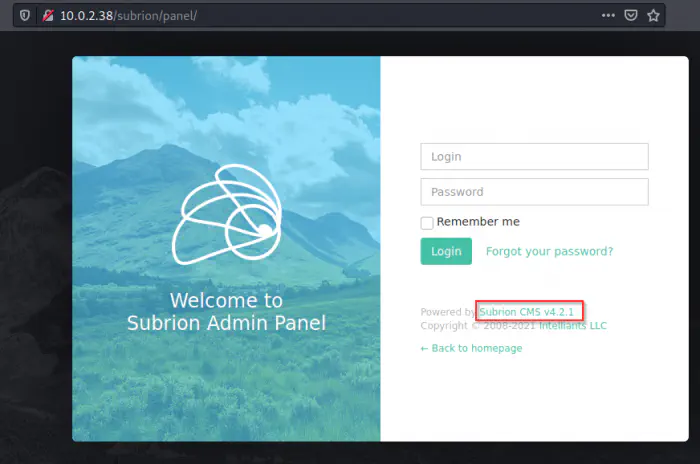Go to 'Back to homepage' link

tap(477, 348)
